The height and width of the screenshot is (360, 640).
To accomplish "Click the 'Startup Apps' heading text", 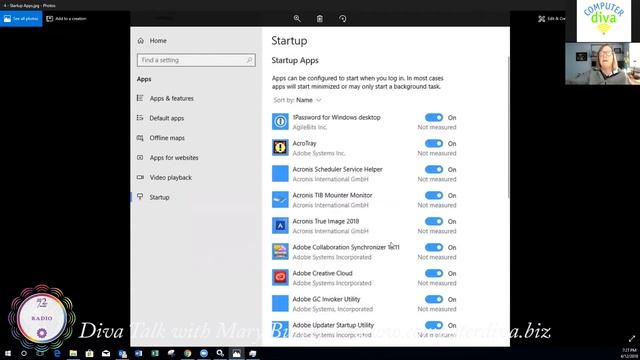I will (295, 60).
